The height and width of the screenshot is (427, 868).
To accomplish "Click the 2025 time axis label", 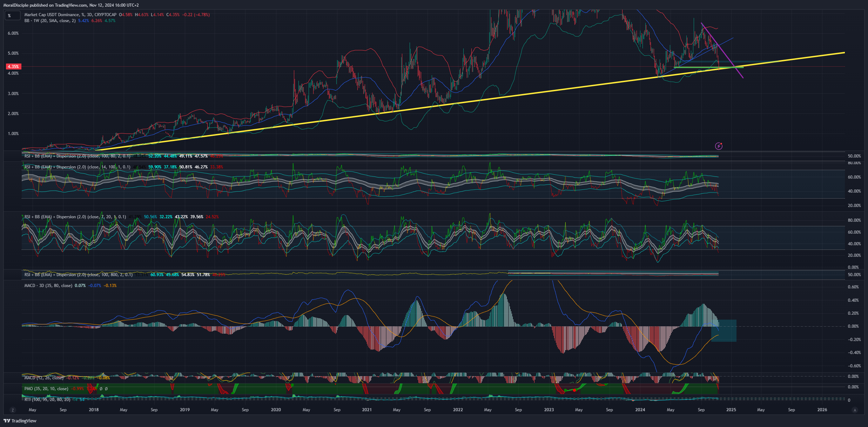I will (731, 410).
